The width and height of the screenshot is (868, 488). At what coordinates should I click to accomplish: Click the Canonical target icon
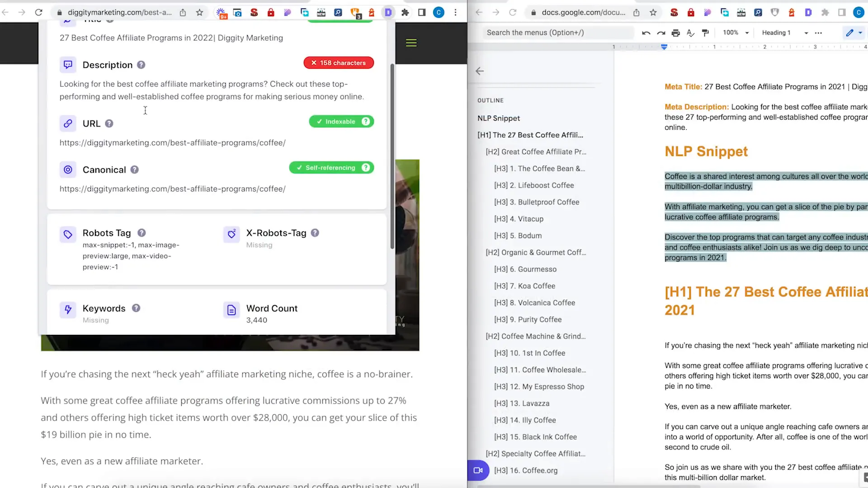point(68,169)
